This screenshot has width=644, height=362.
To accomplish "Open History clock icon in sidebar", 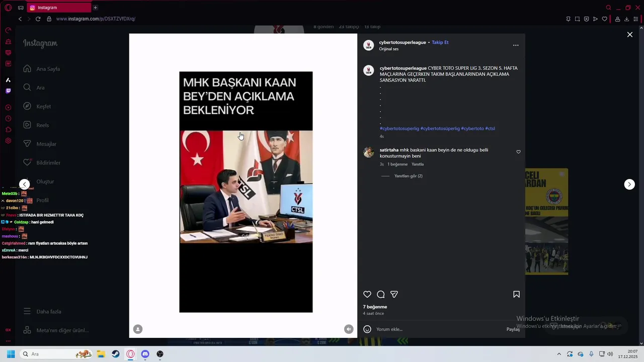I will (x=8, y=119).
